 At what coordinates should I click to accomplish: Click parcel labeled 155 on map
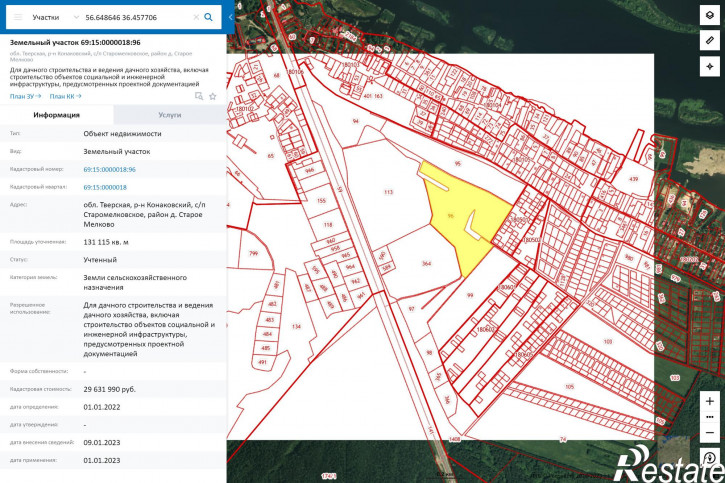(x=321, y=201)
